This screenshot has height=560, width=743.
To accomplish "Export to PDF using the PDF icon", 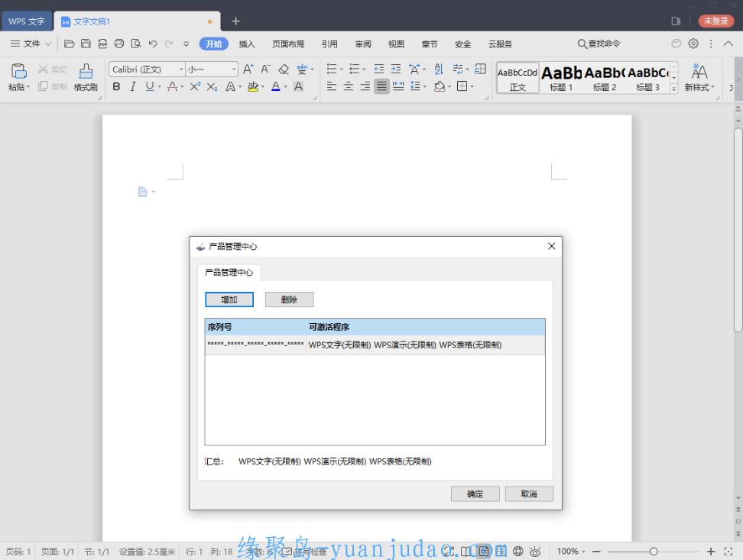I will (102, 44).
